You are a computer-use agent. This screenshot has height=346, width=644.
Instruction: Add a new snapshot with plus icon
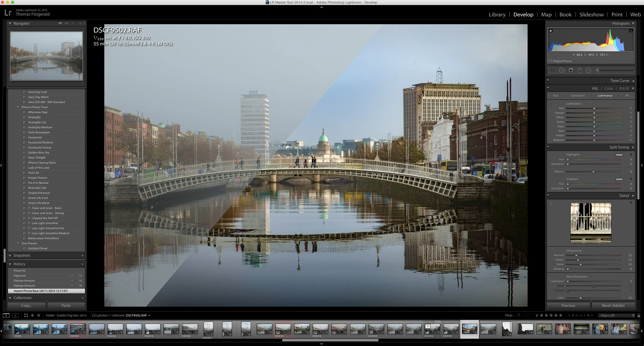pyautogui.click(x=82, y=256)
